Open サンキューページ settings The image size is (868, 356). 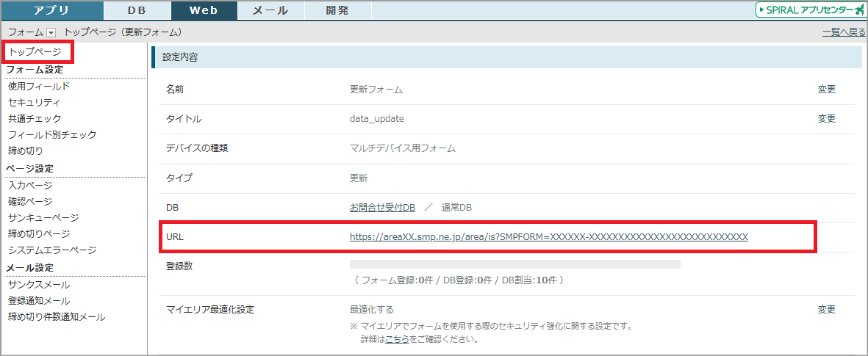click(43, 218)
